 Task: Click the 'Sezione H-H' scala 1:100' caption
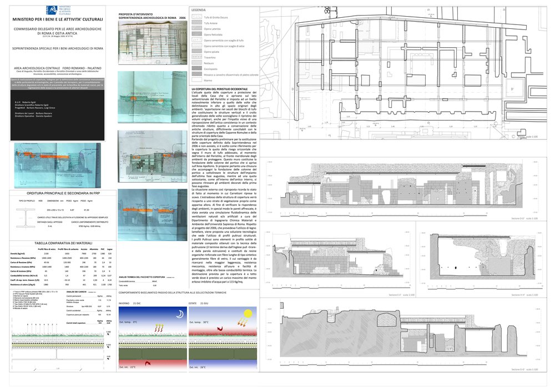tap(524, 295)
